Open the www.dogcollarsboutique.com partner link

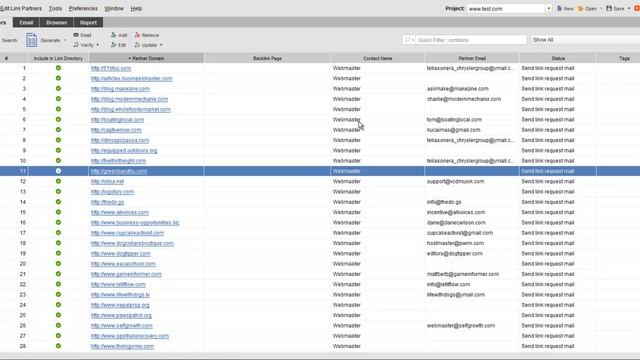point(132,243)
